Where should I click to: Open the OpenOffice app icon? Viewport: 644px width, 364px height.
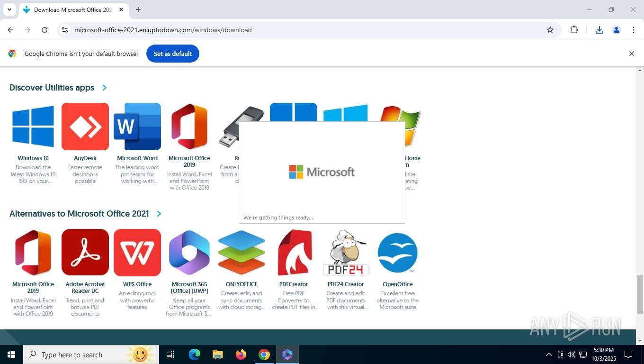click(398, 253)
